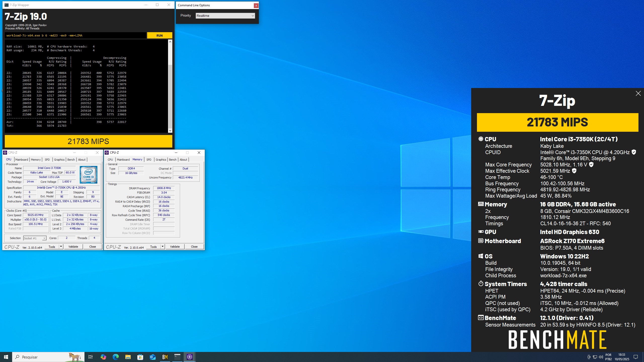Open About tab in left CPU-Z window
Viewport: 644px width, 362px height.
pos(82,160)
